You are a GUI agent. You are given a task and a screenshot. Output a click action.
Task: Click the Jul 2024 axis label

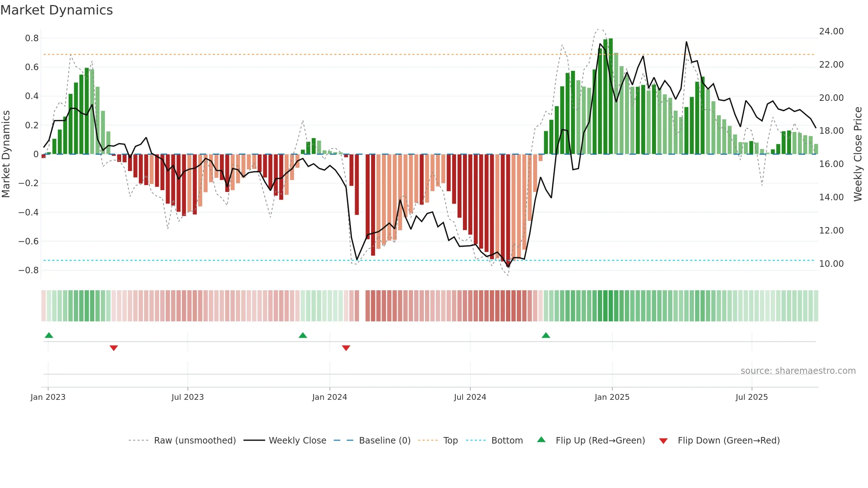470,397
